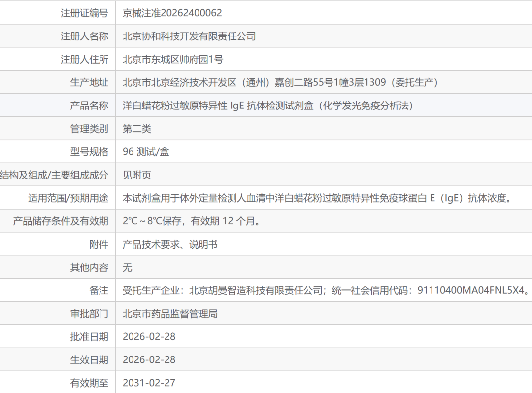This screenshot has width=532, height=393.
Task: Click the intended use text starting 本试剂盒用于
Action: [x=318, y=199]
